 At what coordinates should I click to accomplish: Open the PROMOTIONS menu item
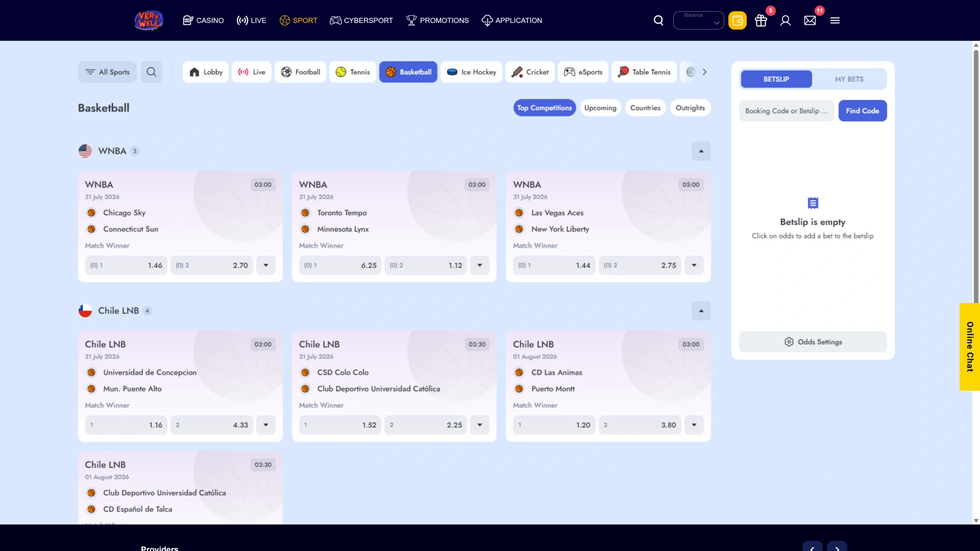pos(437,20)
